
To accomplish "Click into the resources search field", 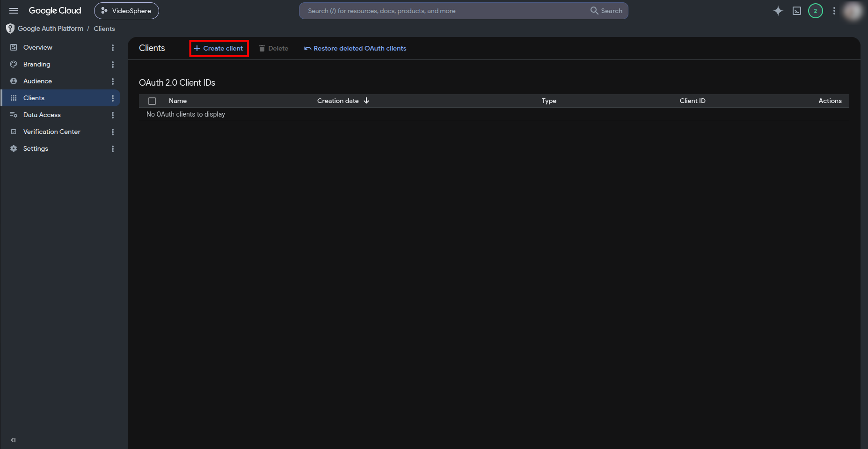I will [445, 11].
